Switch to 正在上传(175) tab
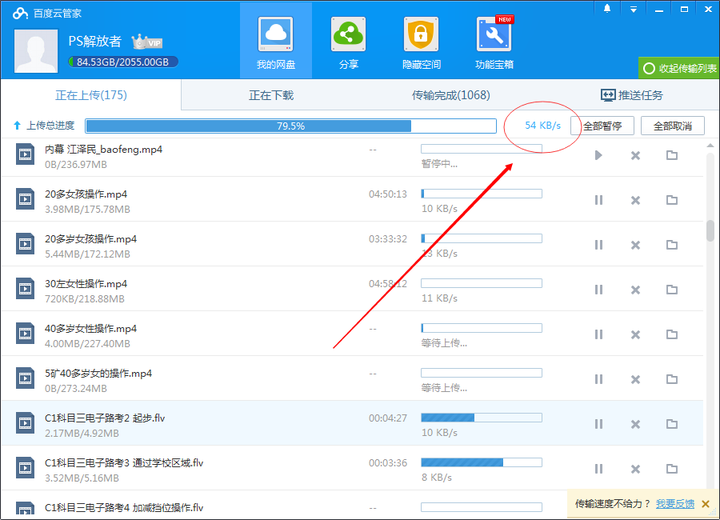The image size is (720, 520). point(91,95)
